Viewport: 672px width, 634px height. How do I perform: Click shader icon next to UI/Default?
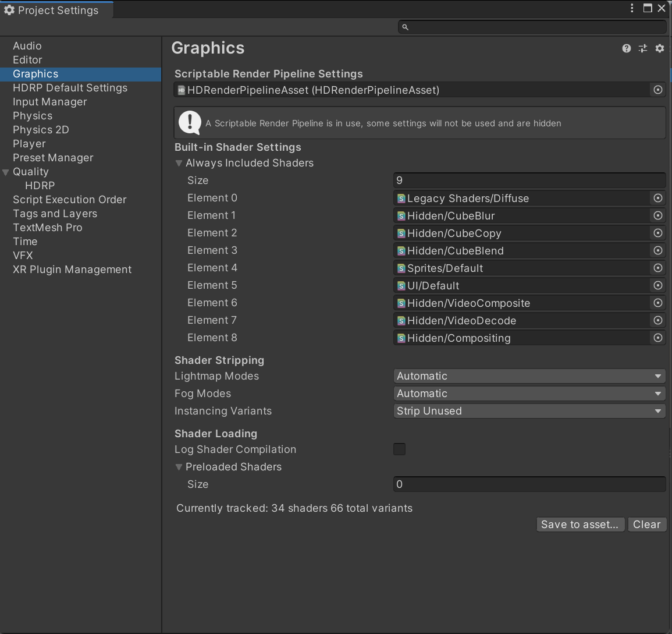coord(401,286)
